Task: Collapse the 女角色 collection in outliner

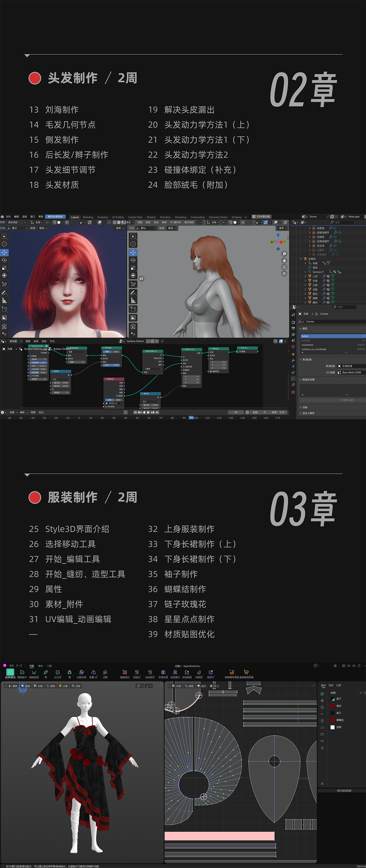Action: click(x=301, y=259)
